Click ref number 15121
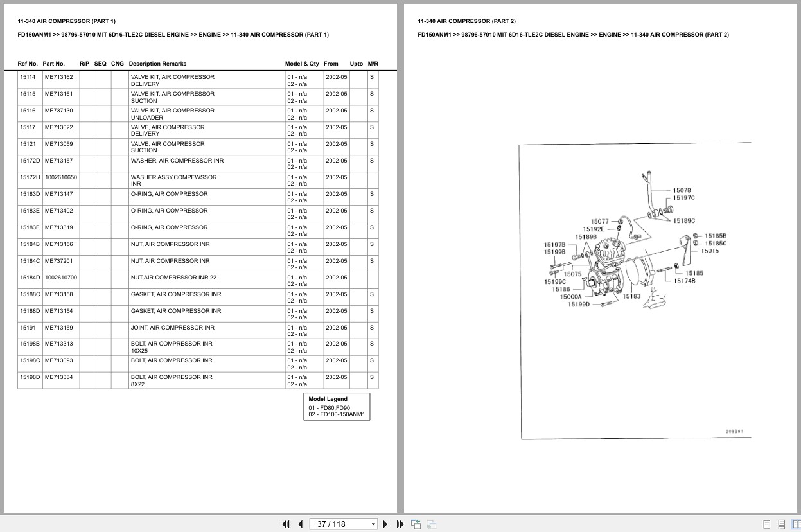Image resolution: width=801 pixels, height=532 pixels. coord(28,144)
